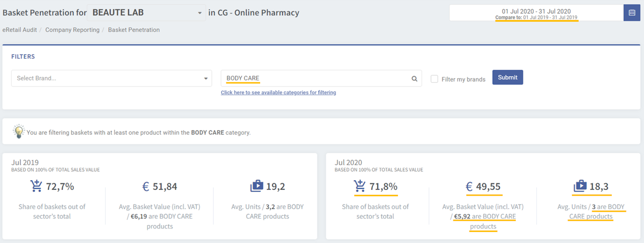The height and width of the screenshot is (243, 644).
Task: Click the search magnifier in category field
Action: 415,78
